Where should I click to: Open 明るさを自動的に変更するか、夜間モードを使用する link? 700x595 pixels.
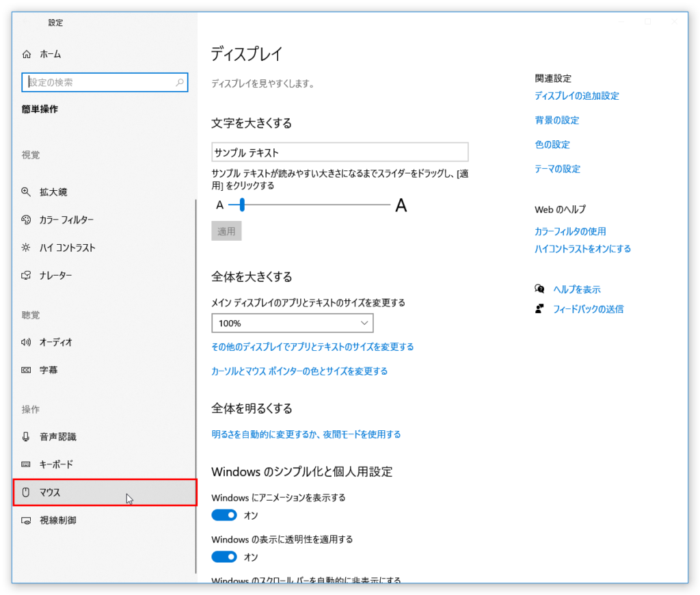(x=306, y=435)
